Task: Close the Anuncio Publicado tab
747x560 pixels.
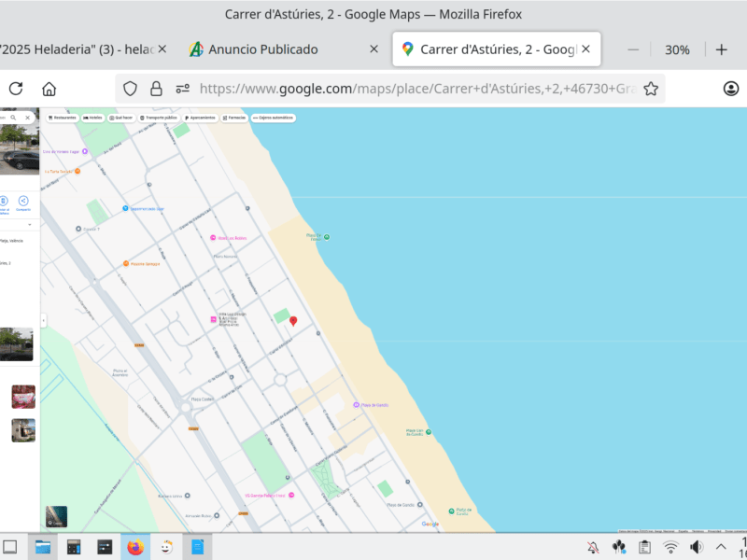Action: (374, 49)
